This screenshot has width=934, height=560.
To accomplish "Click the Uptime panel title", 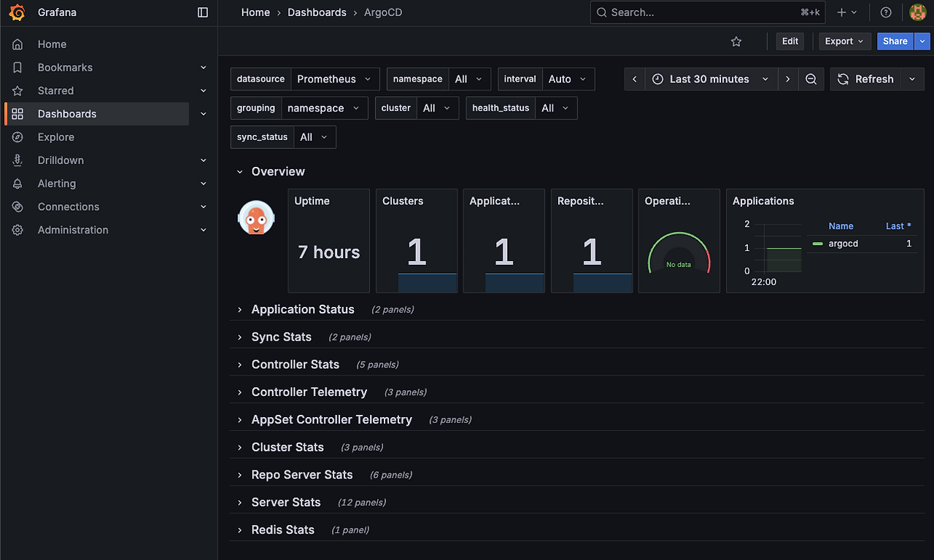I will 312,201.
